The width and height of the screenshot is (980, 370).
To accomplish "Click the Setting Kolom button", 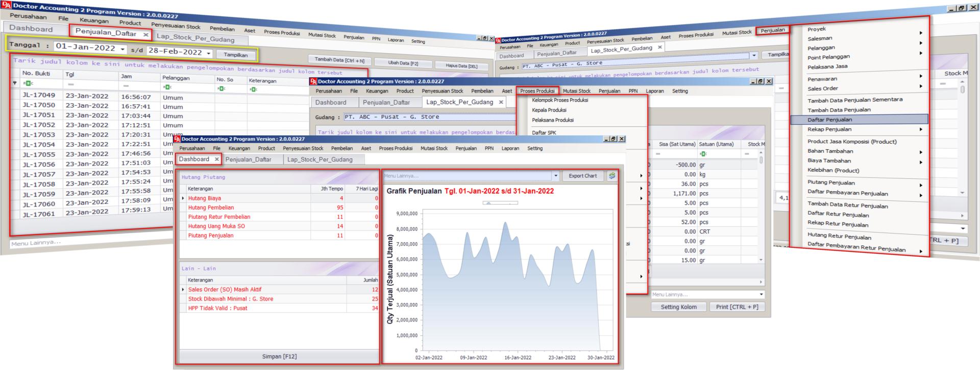I will pos(678,307).
